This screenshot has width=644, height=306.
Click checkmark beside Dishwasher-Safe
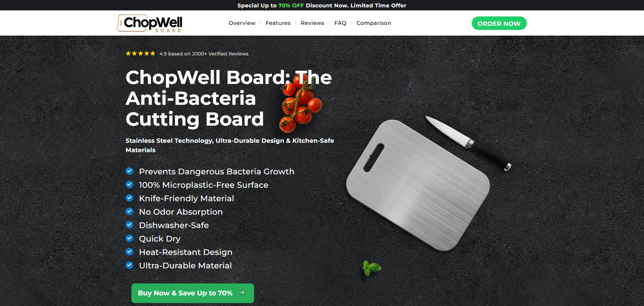click(x=129, y=225)
